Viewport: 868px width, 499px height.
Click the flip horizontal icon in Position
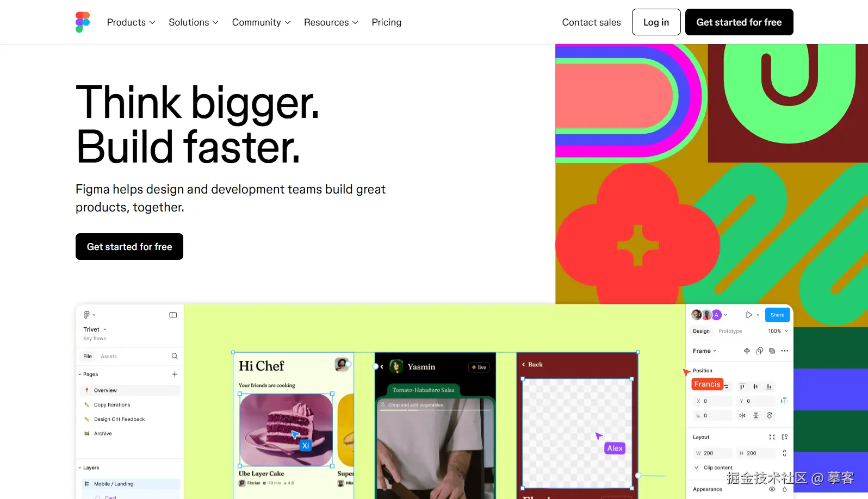point(742,415)
